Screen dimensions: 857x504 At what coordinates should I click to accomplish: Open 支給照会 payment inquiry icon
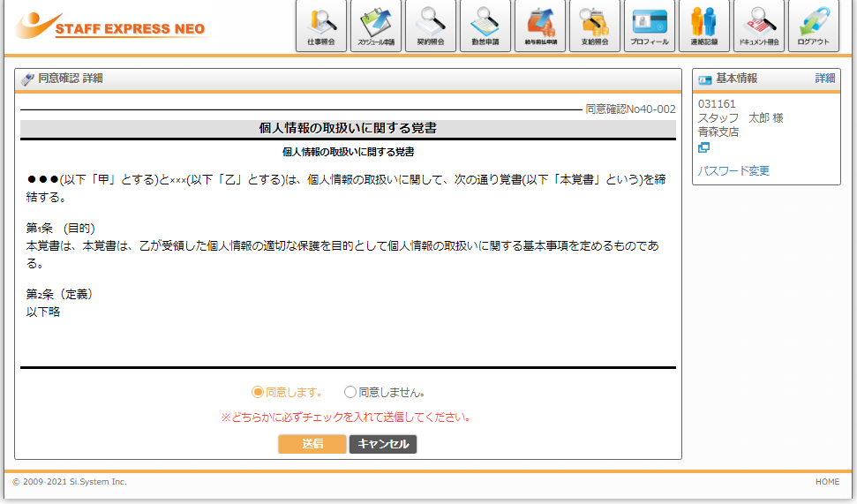pos(594,26)
